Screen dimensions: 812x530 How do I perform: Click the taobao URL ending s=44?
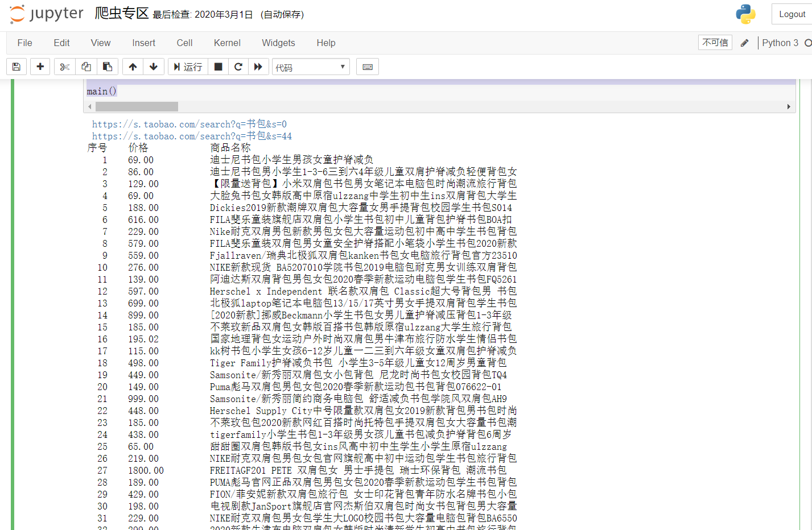coord(192,136)
